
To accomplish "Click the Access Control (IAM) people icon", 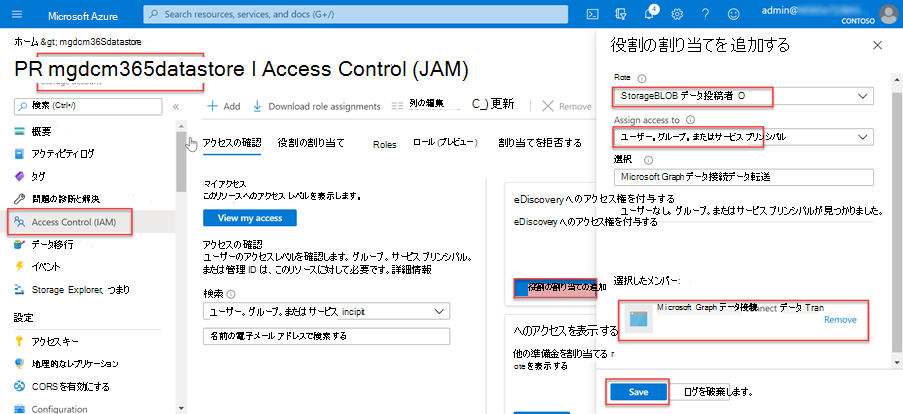I will (20, 222).
